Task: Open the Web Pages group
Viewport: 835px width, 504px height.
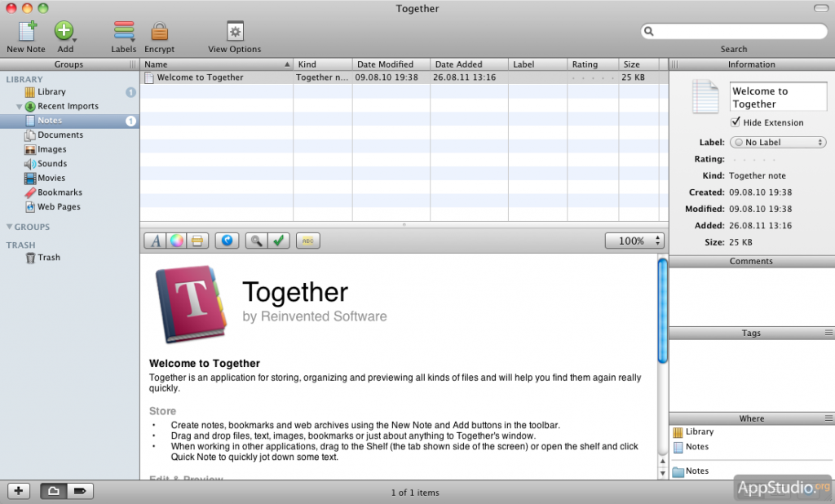Action: pos(70,206)
